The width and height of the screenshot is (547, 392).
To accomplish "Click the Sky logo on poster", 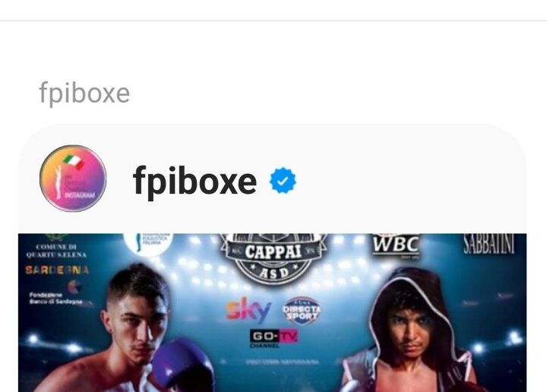I will (248, 310).
